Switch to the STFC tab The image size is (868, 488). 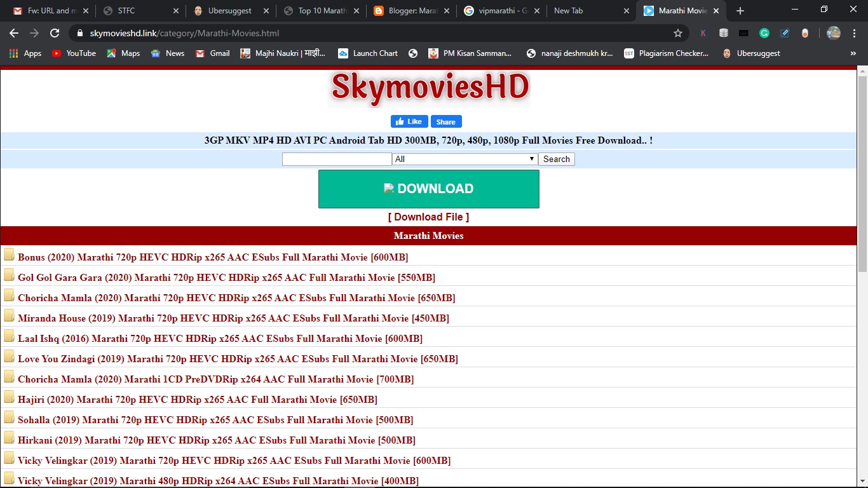tap(141, 11)
